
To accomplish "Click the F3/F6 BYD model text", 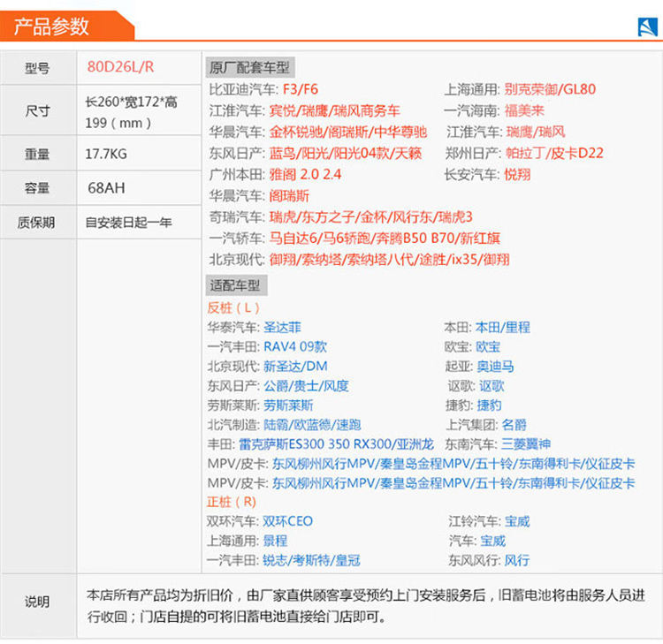I will coord(301,89).
